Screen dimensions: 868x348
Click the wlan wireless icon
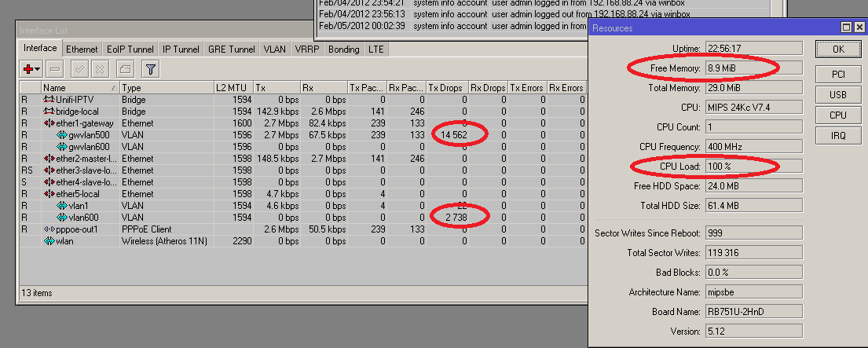[49, 241]
